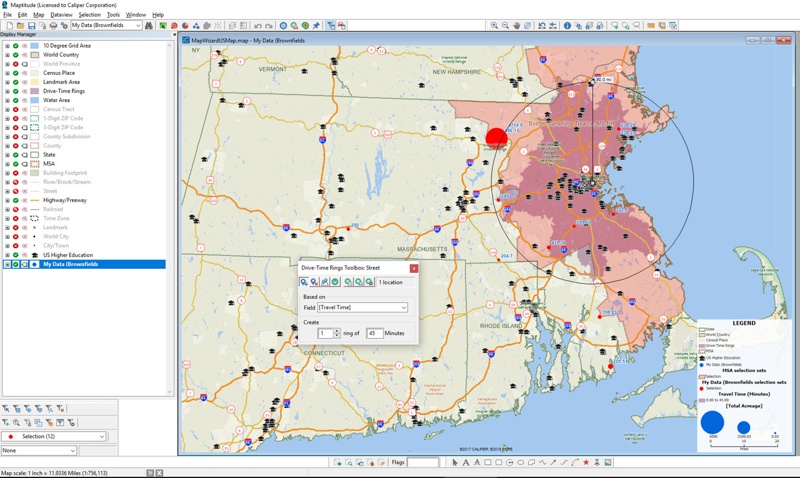The width and height of the screenshot is (800, 478).
Task: Open the Selection (12) dropdown
Action: click(101, 437)
